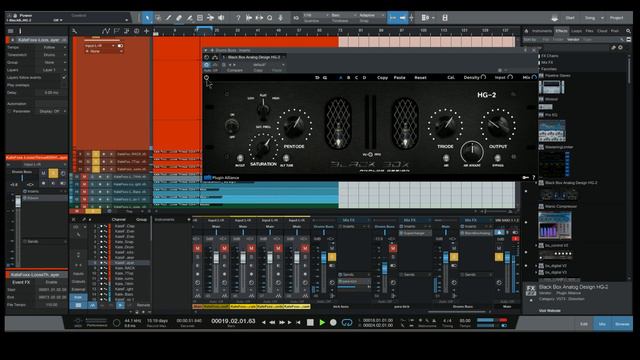The width and height of the screenshot is (640, 360).
Task: Click the browser home icon
Action: click(527, 31)
